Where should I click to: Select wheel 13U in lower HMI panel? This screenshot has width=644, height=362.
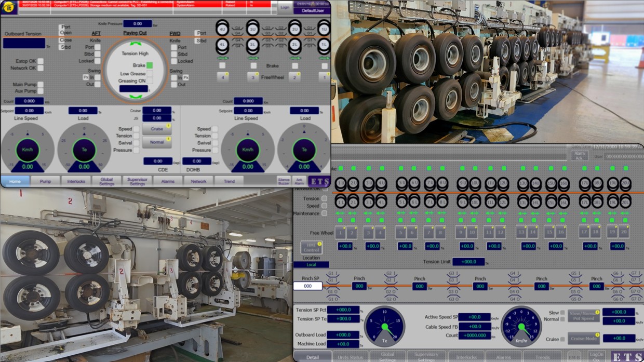pyautogui.click(x=522, y=183)
